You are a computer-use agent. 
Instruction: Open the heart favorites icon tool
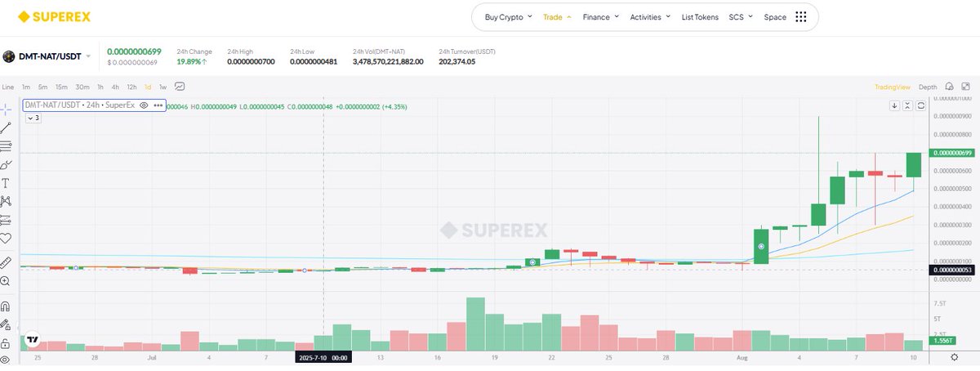[6, 238]
